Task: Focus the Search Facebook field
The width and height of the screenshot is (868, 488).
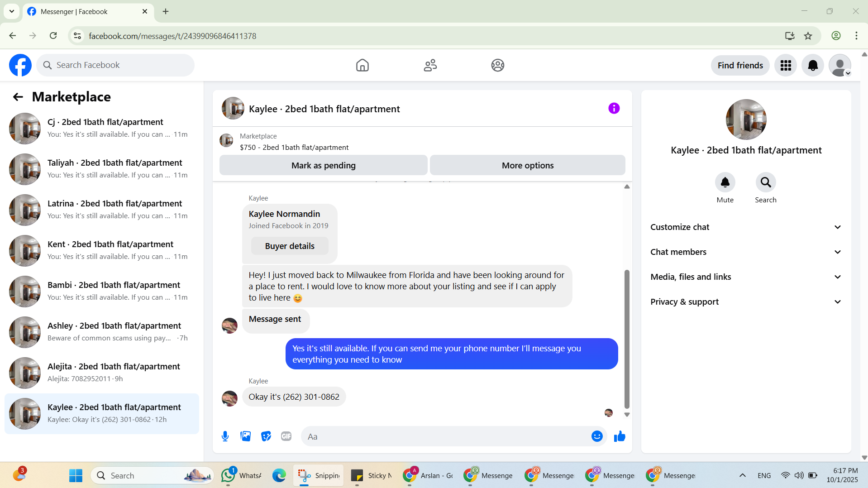Action: pyautogui.click(x=115, y=65)
